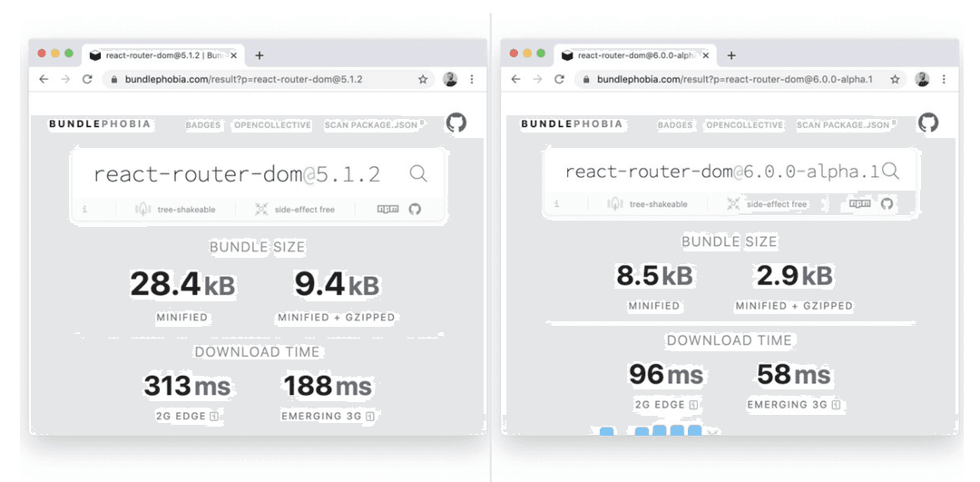Select the react-router-dom@5.1.2 browser tab
This screenshot has width=980, height=482.
[163, 55]
